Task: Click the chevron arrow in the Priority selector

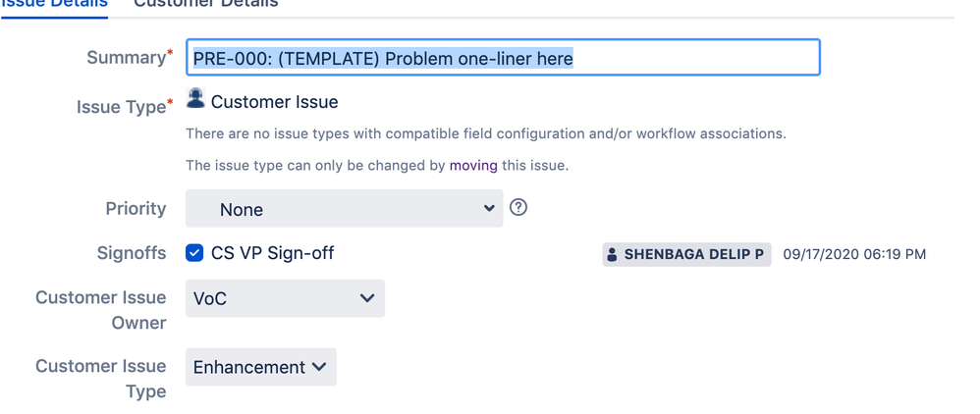Action: point(489,209)
